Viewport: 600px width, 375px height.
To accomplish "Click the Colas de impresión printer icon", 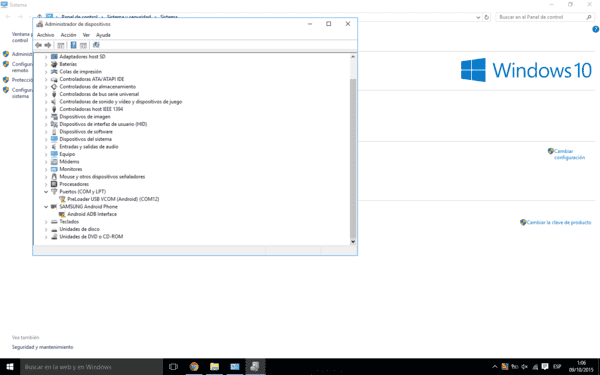I will coord(54,72).
